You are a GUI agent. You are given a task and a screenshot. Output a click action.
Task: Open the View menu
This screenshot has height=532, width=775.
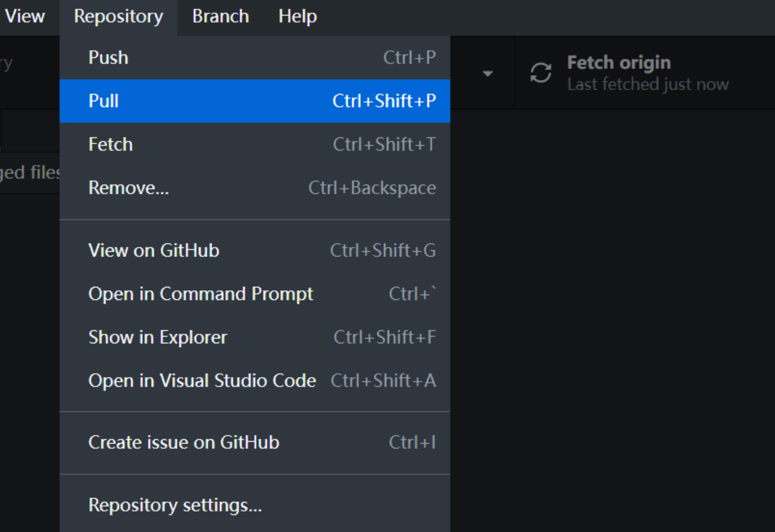pos(25,16)
